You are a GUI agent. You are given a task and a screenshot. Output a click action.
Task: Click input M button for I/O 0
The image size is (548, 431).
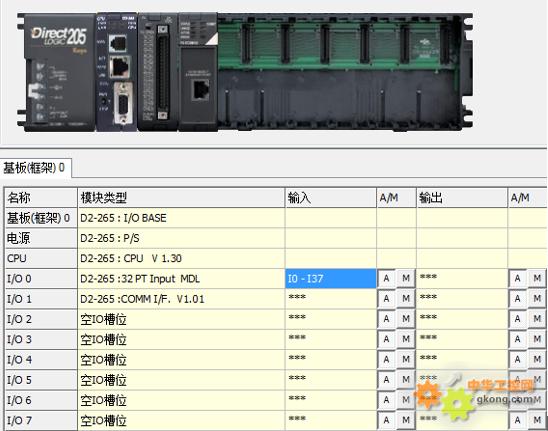406,279
